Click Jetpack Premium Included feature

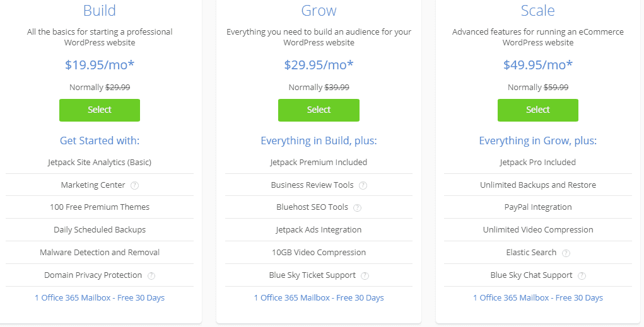319,162
